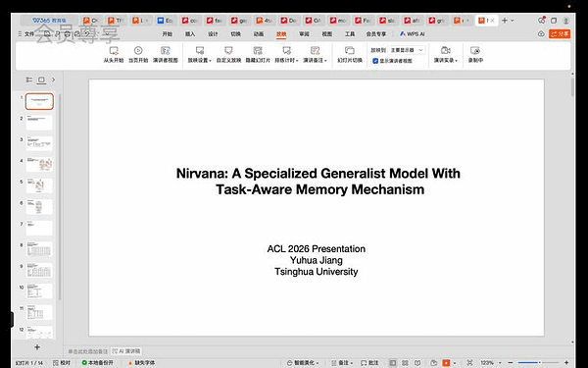Click slide title text starting with Nirvana
Image resolution: width=588 pixels, height=368 pixels.
tap(318, 181)
